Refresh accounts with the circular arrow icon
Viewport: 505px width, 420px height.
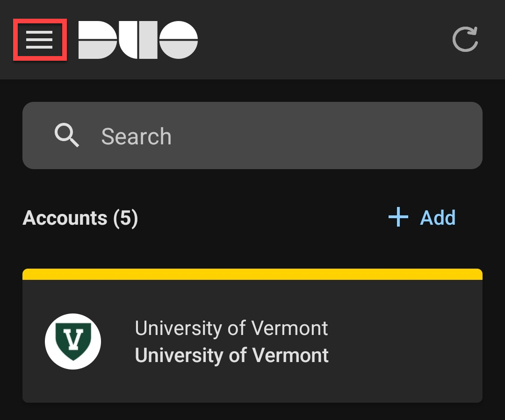(x=465, y=39)
